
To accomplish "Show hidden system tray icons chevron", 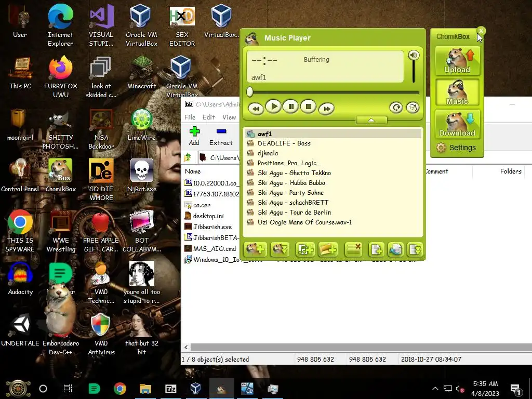I will click(435, 389).
